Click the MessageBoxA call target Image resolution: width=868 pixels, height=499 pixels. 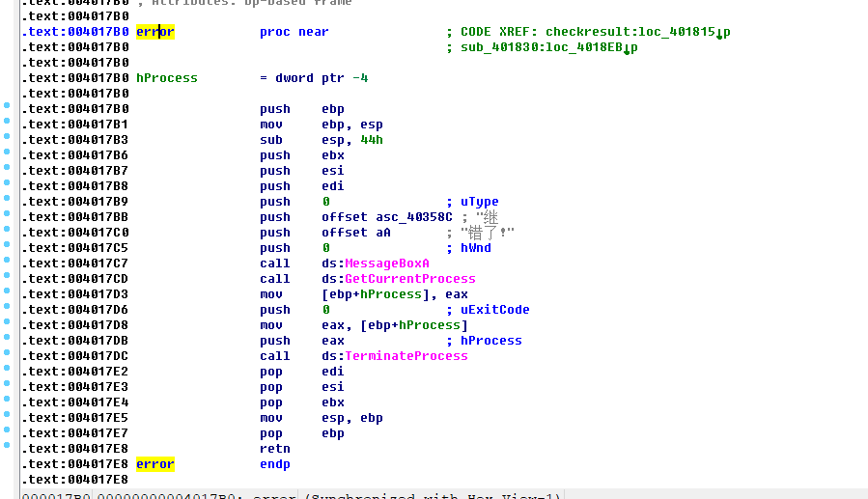click(x=387, y=263)
